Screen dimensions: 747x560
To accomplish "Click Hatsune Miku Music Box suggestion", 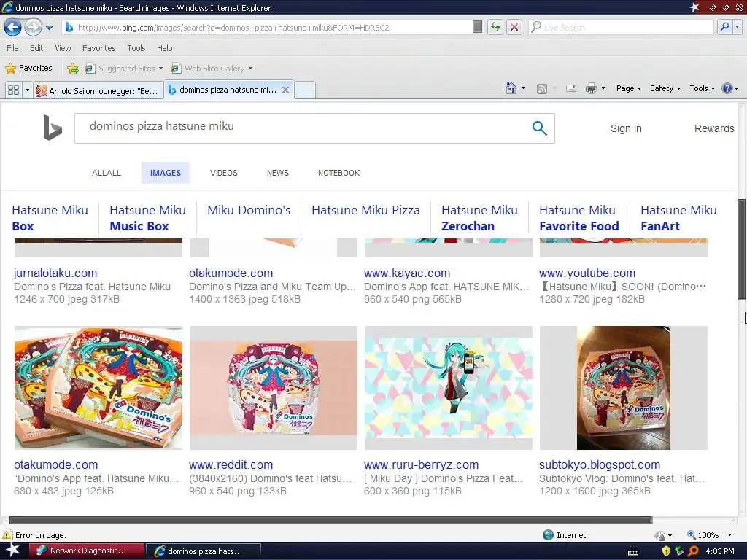I will tap(147, 218).
